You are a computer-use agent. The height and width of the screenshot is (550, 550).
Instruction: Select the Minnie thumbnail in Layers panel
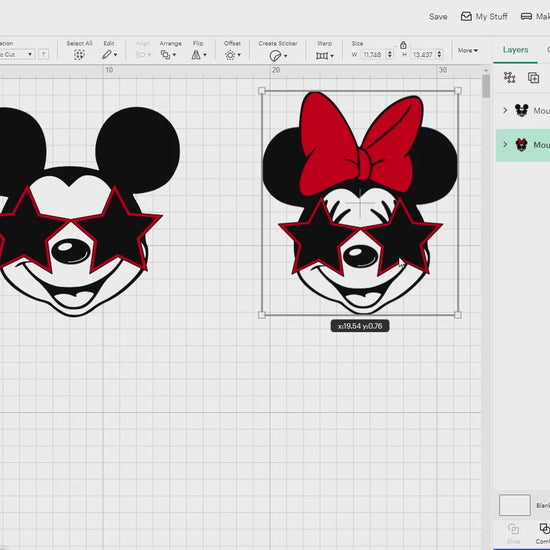click(522, 145)
